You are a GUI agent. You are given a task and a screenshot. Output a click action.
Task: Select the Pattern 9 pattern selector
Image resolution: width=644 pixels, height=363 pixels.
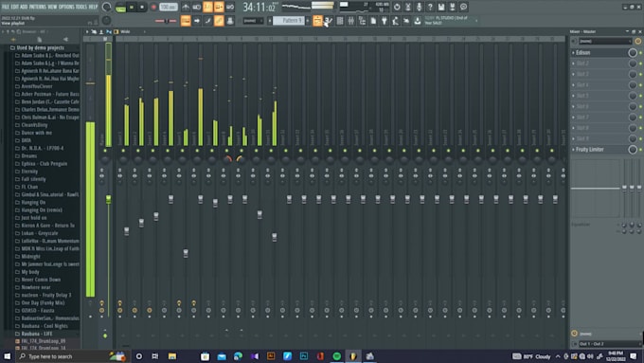coord(288,21)
